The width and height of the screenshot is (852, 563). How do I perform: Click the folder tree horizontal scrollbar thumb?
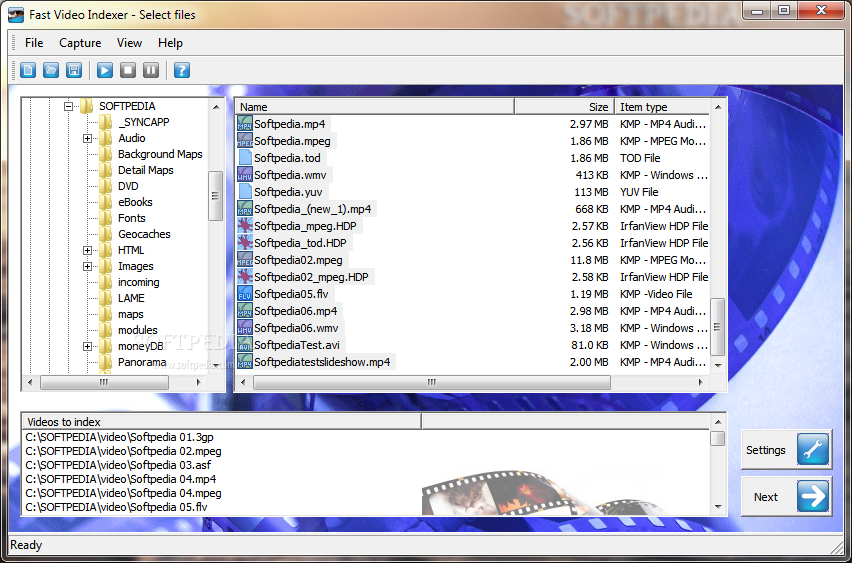[x=104, y=382]
